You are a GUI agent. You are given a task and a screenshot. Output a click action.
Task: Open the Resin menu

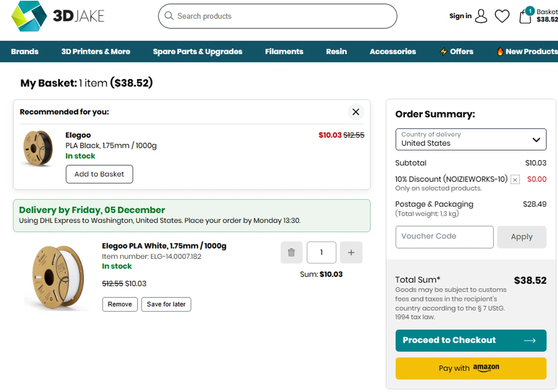click(336, 52)
